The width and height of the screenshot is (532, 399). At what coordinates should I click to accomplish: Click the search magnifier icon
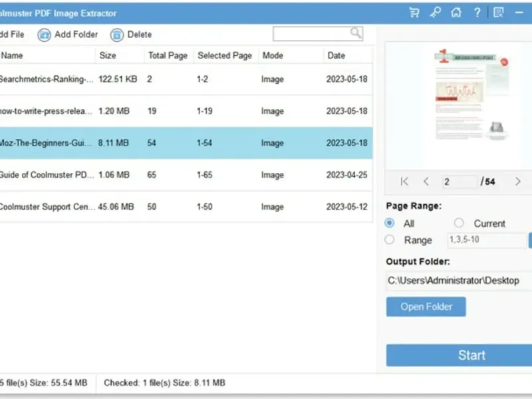pos(356,33)
